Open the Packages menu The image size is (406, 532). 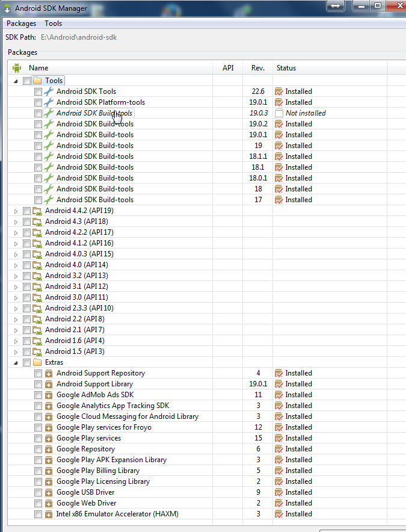click(22, 23)
